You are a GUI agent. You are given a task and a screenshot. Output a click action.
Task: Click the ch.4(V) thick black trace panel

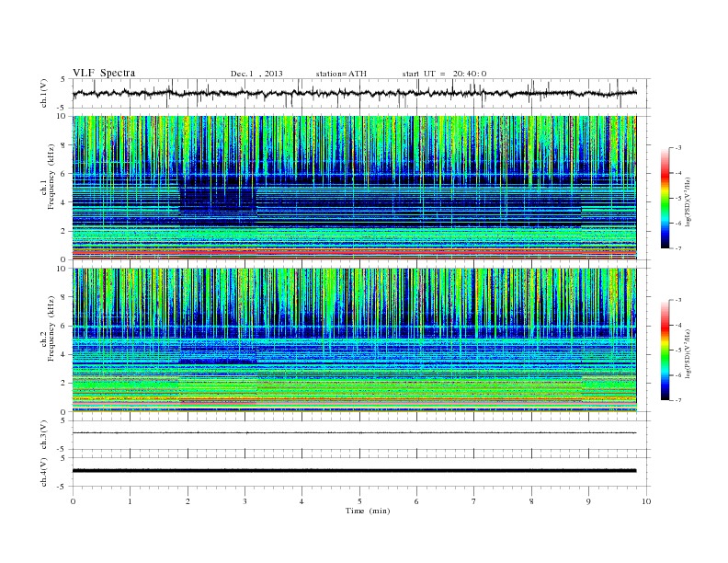[x=361, y=472]
